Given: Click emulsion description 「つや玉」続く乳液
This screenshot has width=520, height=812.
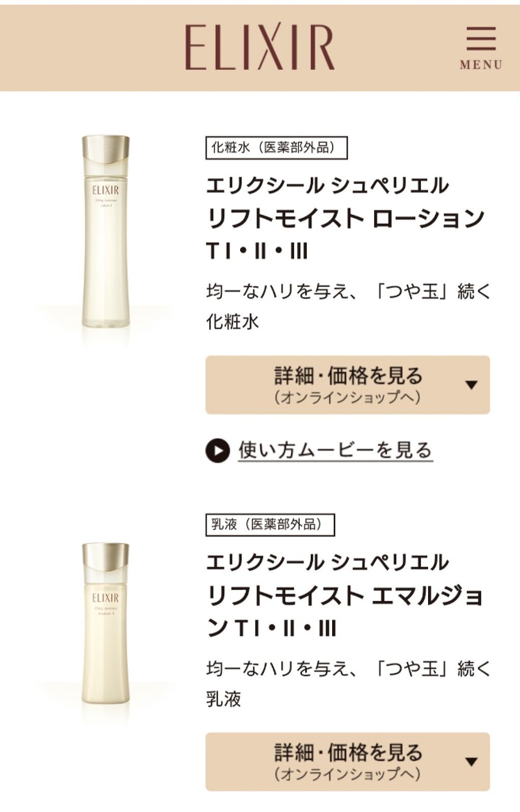Looking at the screenshot, I should pos(348,684).
